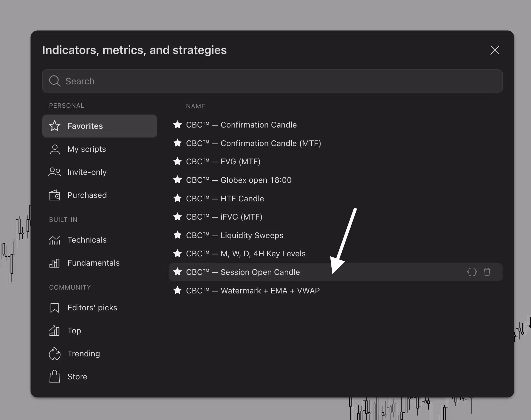The width and height of the screenshot is (531, 420).
Task: Show Purchased indicators
Action: pos(87,195)
